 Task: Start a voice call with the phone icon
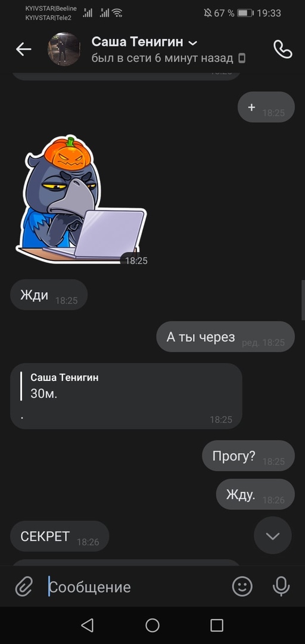point(282,49)
